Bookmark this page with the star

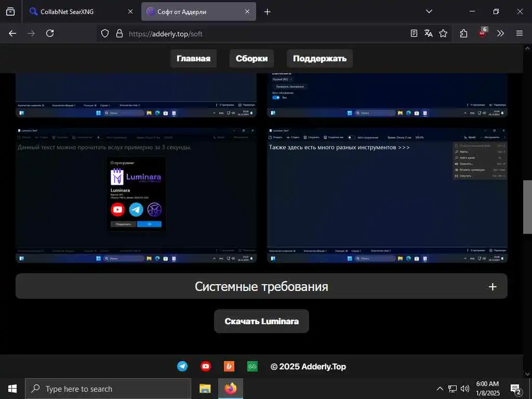tap(443, 33)
